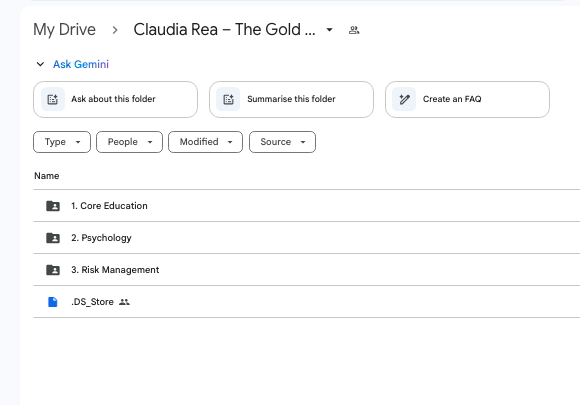This screenshot has width=580, height=405.
Task: Click the 2. Psychology shared folder icon
Action: click(53, 238)
